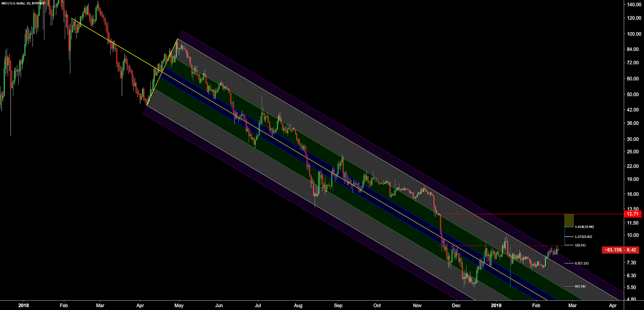Click the 1(8.91) Fibonacci level label

tap(580, 245)
